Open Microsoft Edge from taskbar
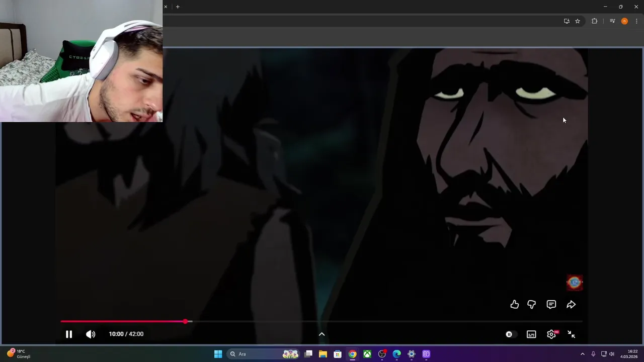 click(x=396, y=354)
